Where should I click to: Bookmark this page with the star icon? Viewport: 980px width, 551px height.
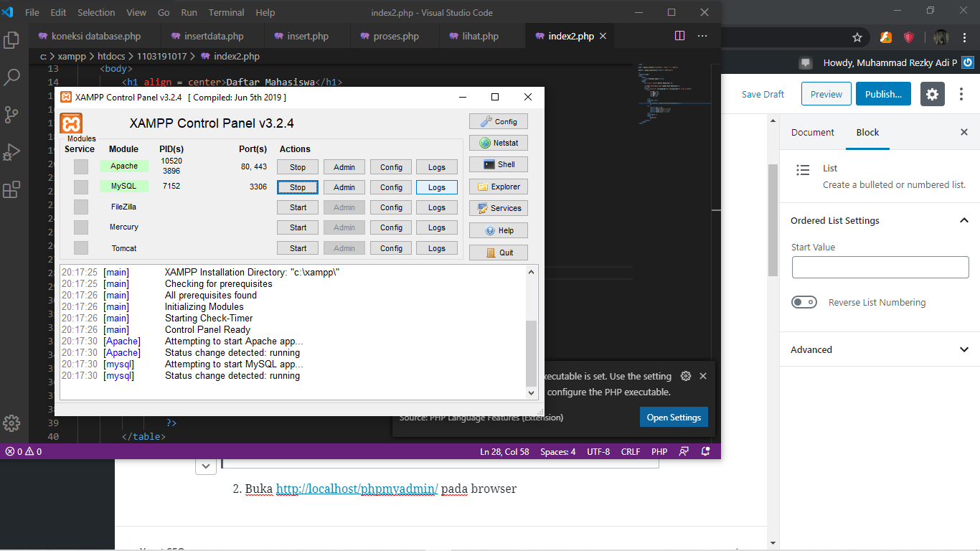[857, 37]
